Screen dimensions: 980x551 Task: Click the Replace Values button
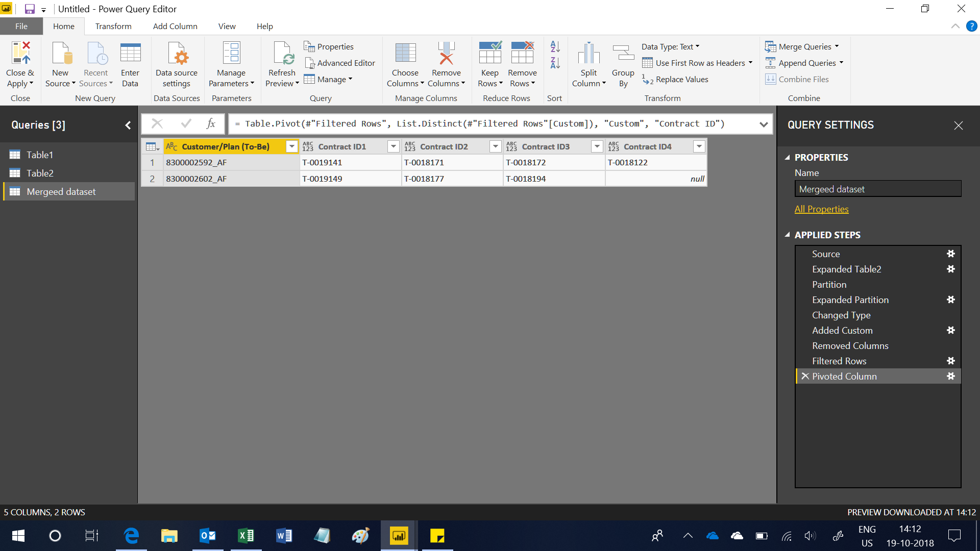click(675, 79)
